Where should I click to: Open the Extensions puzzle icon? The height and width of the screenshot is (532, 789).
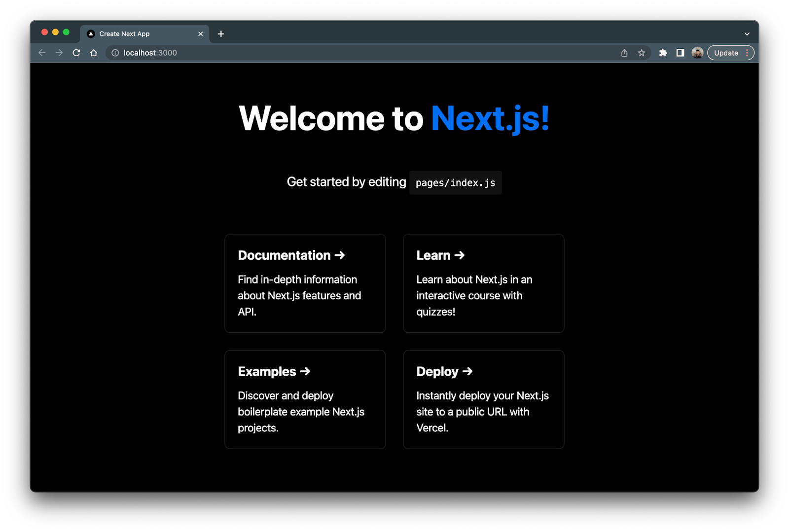click(x=663, y=53)
